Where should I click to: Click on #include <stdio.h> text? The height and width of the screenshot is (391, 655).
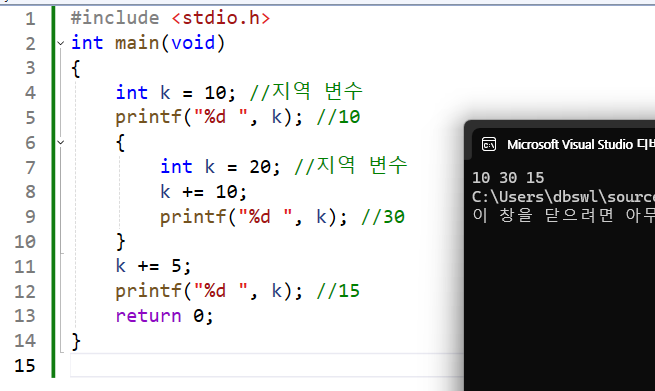[170, 18]
